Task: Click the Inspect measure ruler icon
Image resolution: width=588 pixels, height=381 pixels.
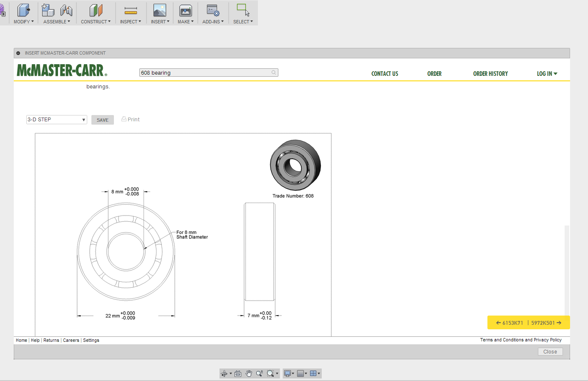Action: (x=131, y=11)
